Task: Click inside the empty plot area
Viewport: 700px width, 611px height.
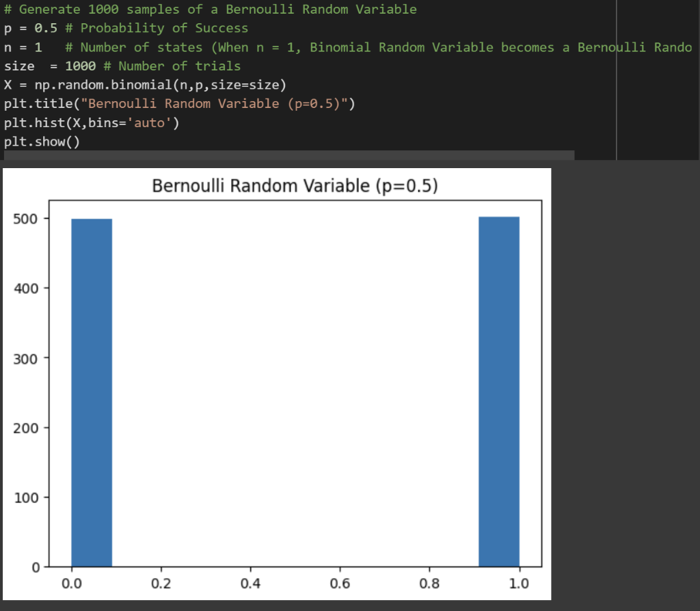Action: click(294, 383)
